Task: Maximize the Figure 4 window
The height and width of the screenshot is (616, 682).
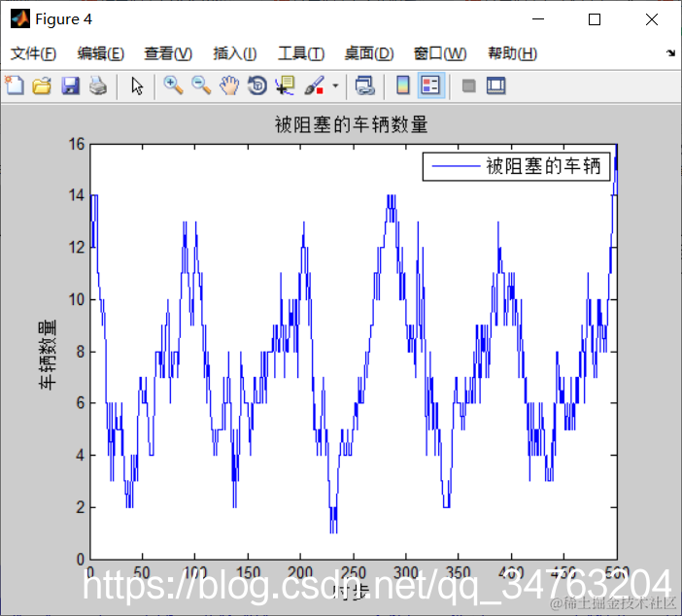Action: pyautogui.click(x=595, y=19)
